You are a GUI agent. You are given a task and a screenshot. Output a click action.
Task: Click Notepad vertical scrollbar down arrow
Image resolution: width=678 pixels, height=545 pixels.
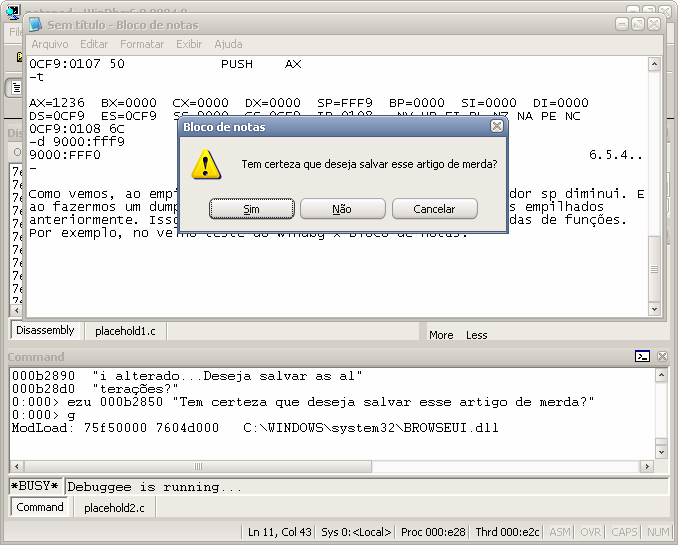coord(654,310)
